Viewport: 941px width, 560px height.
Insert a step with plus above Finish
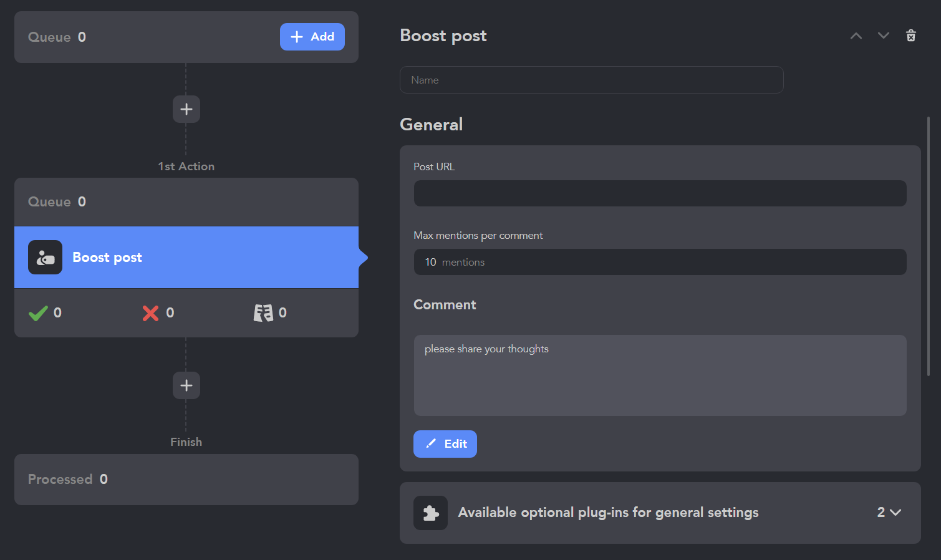tap(186, 385)
